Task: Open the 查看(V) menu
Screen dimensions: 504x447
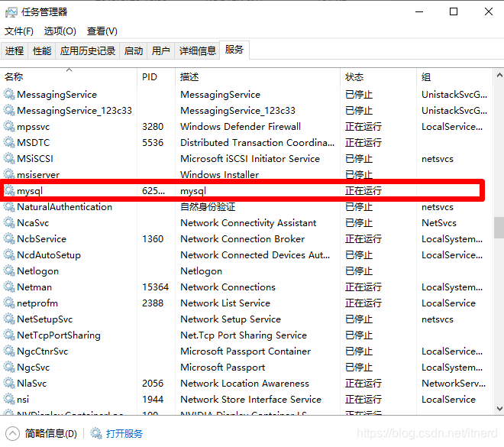Action: (x=102, y=31)
